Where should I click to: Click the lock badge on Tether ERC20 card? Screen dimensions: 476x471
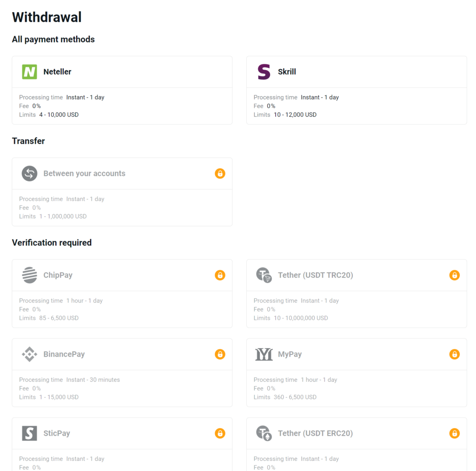[455, 433]
